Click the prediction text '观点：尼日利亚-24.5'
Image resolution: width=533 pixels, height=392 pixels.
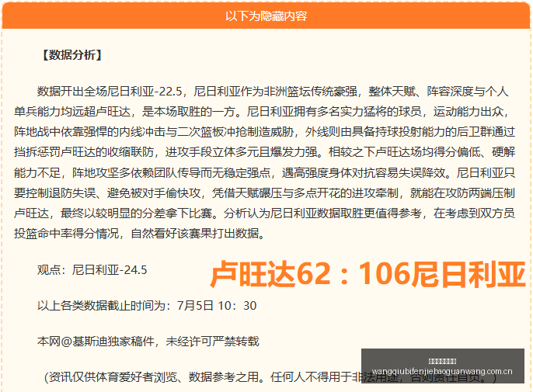coord(92,270)
